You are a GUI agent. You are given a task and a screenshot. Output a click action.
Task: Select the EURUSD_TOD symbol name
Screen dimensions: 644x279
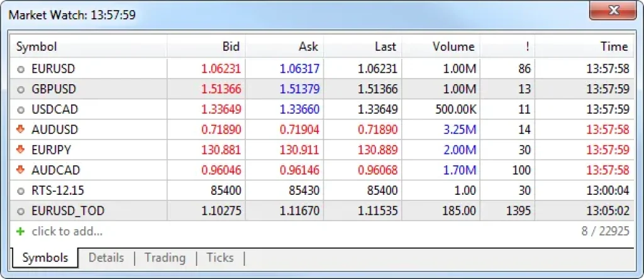tap(68, 211)
